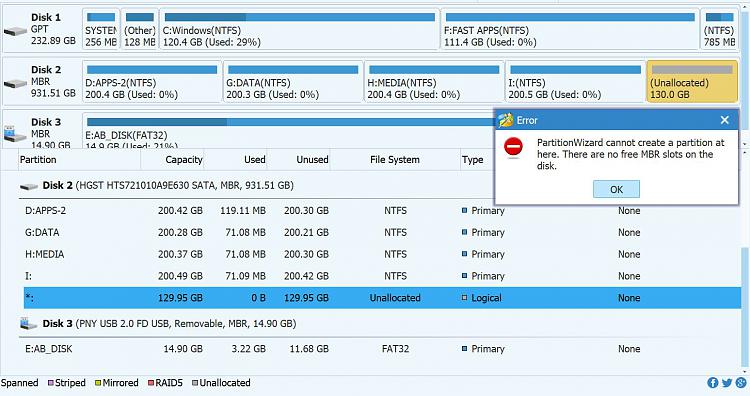This screenshot has width=750, height=396.
Task: Select G:DATA(NTFS) block in disk map
Action: coord(293,82)
